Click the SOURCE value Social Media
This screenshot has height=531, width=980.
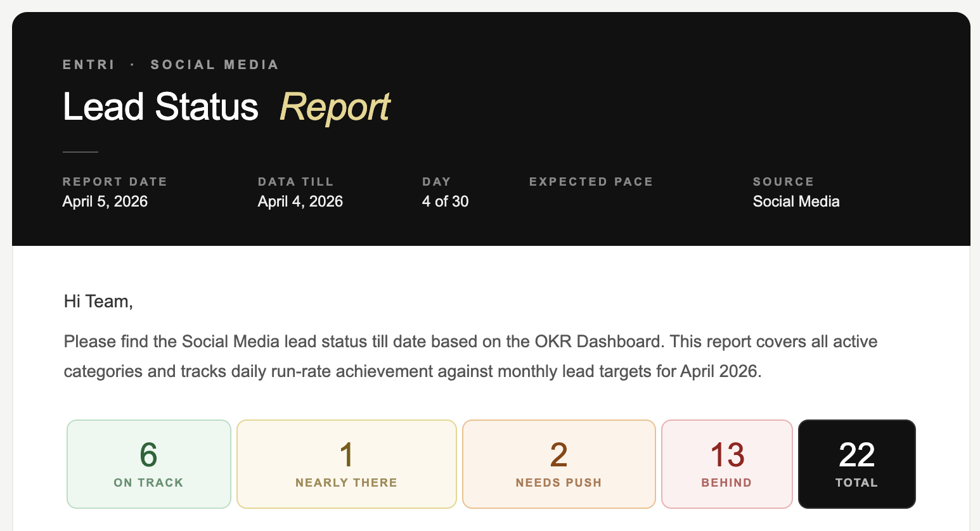point(796,202)
